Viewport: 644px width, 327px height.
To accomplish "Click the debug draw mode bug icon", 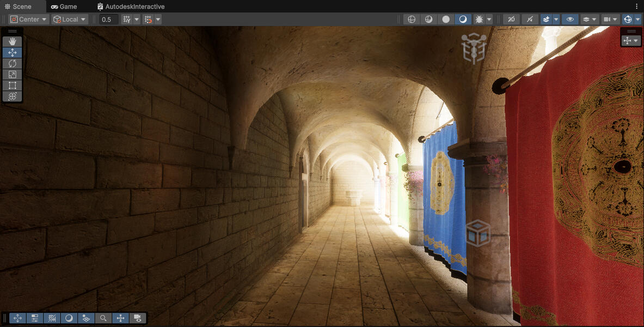I will click(x=479, y=19).
